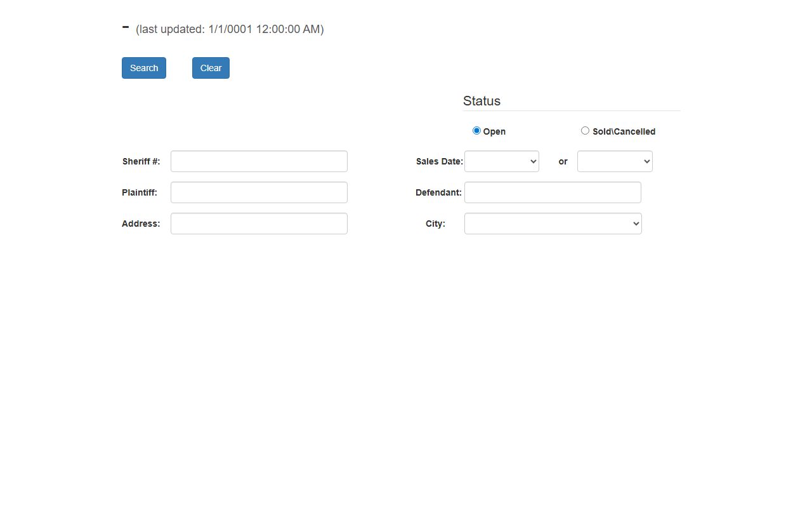Focus the Sheriff # text field

tap(259, 161)
